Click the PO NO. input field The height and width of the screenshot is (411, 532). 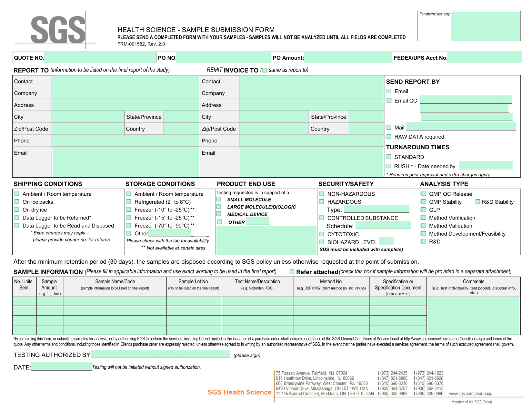coord(223,58)
